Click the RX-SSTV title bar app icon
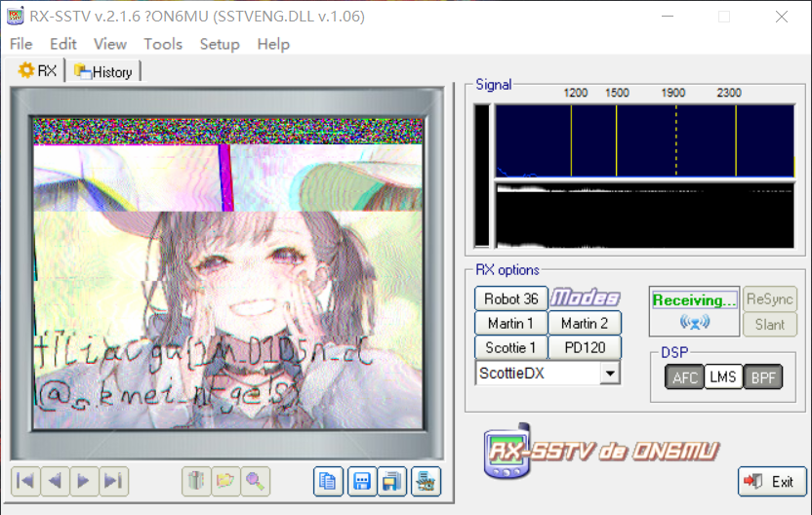The height and width of the screenshot is (515, 812). [15, 16]
